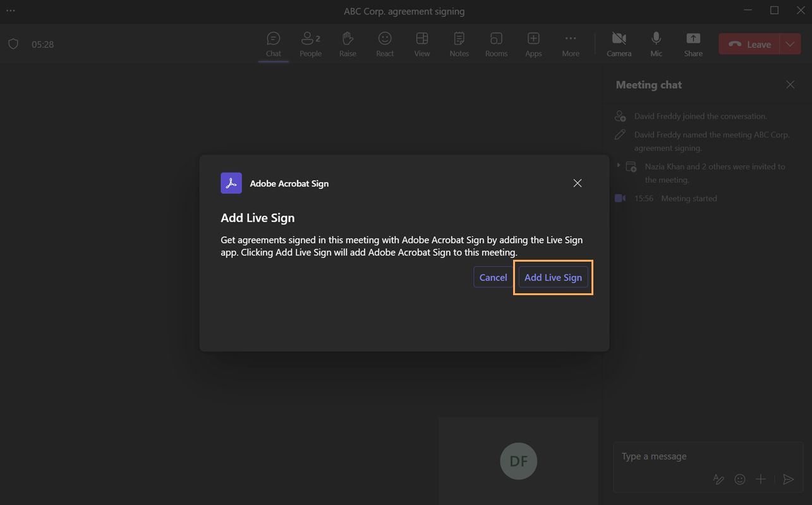The width and height of the screenshot is (812, 505).
Task: Open the ellipsis menu in title bar
Action: (11, 11)
